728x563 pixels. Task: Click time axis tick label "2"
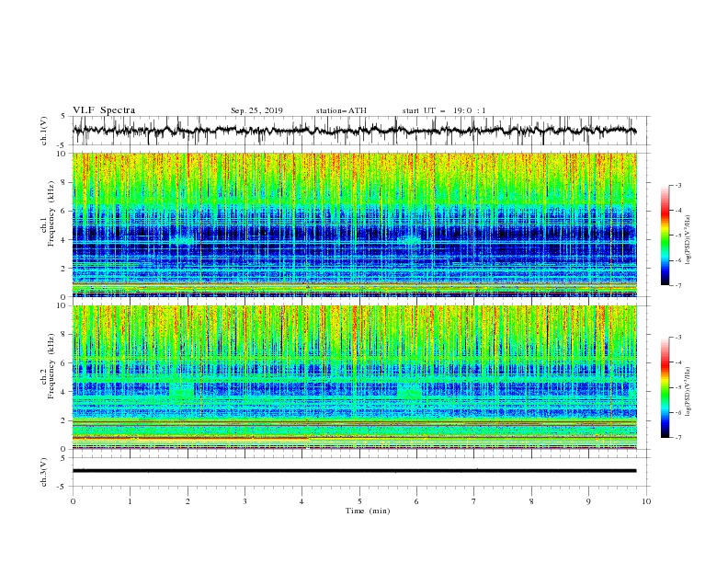188,501
